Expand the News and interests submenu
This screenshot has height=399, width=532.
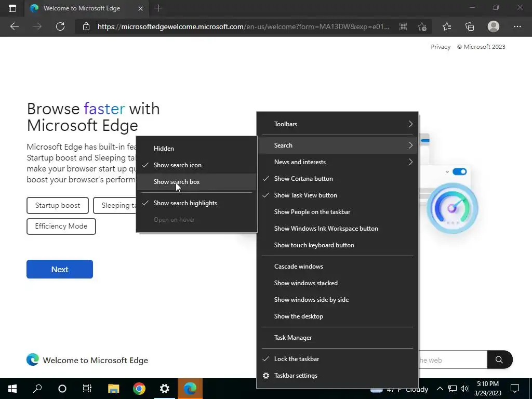337,162
